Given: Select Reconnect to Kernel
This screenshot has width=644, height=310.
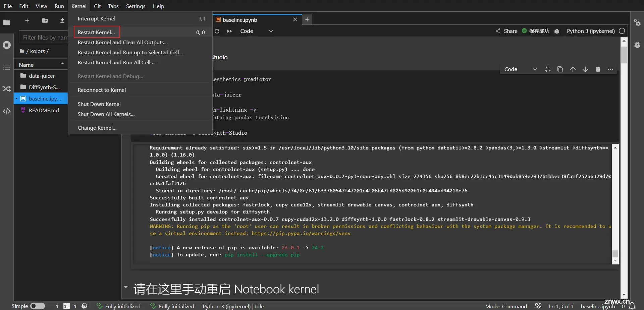Looking at the screenshot, I should tap(140, 90).
